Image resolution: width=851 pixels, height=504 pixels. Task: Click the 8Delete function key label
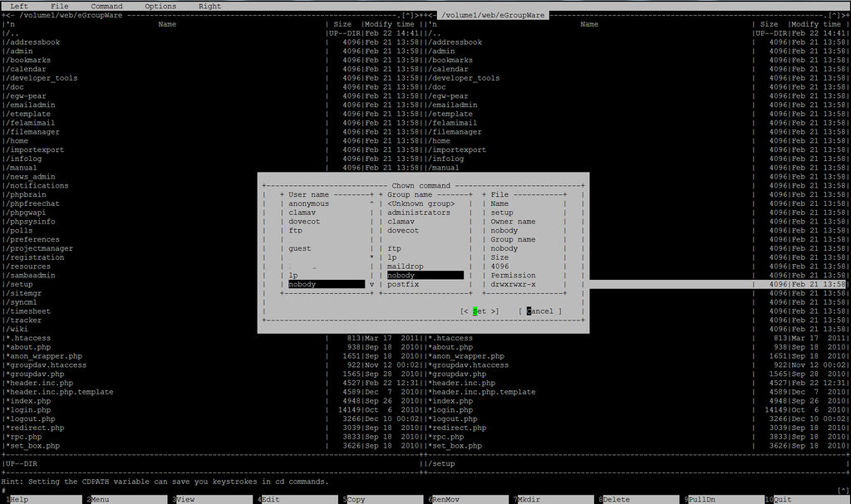point(615,499)
